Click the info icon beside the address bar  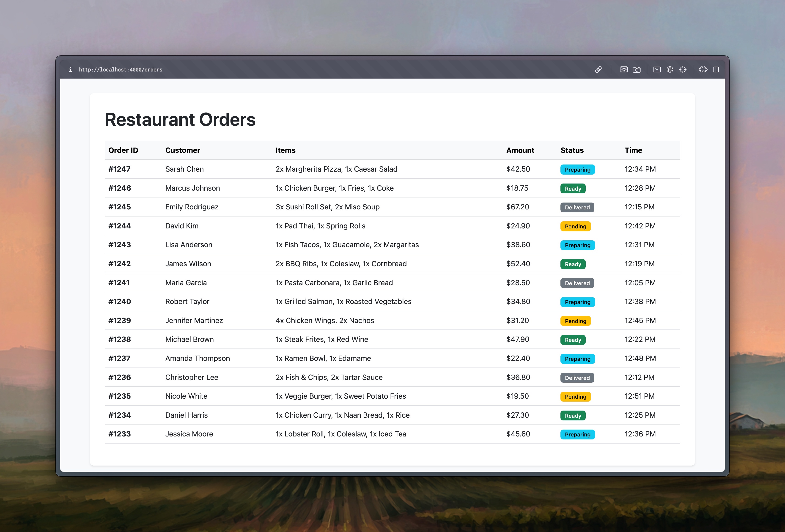point(70,70)
